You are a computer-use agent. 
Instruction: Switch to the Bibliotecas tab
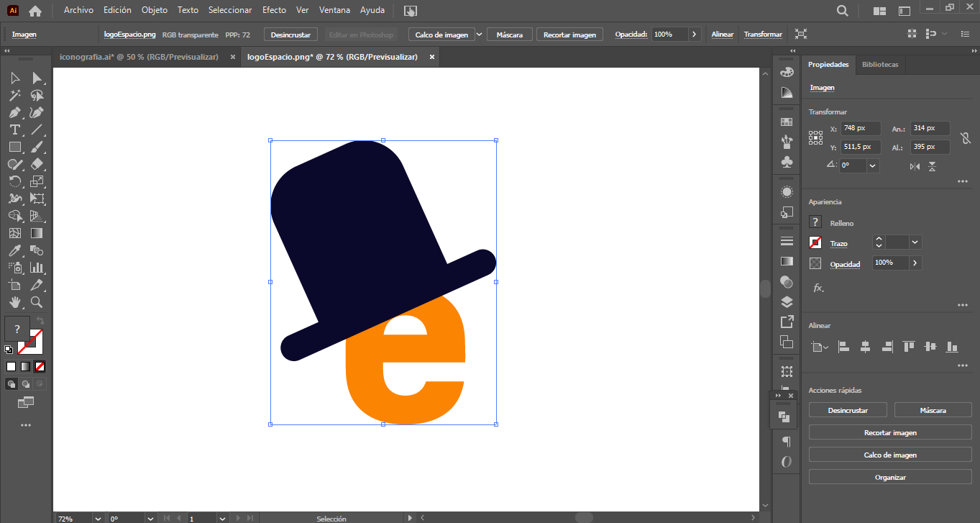[880, 65]
